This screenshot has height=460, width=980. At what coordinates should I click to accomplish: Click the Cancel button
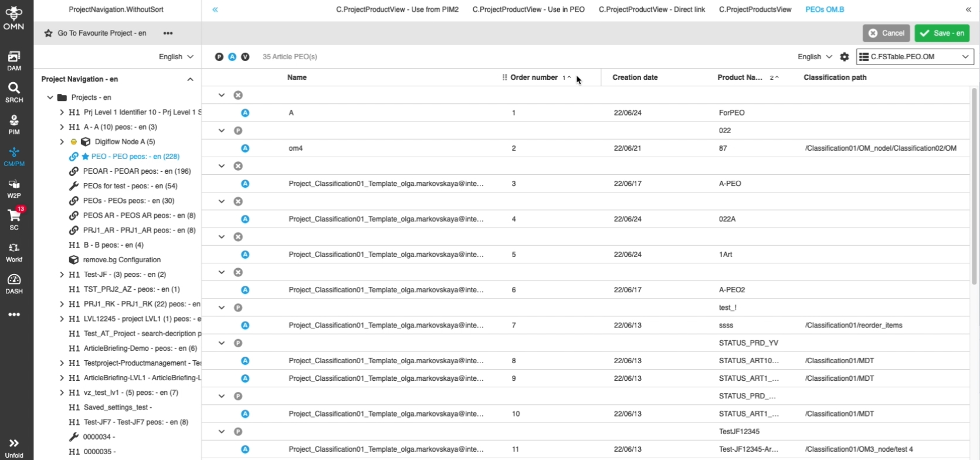pyautogui.click(x=886, y=33)
